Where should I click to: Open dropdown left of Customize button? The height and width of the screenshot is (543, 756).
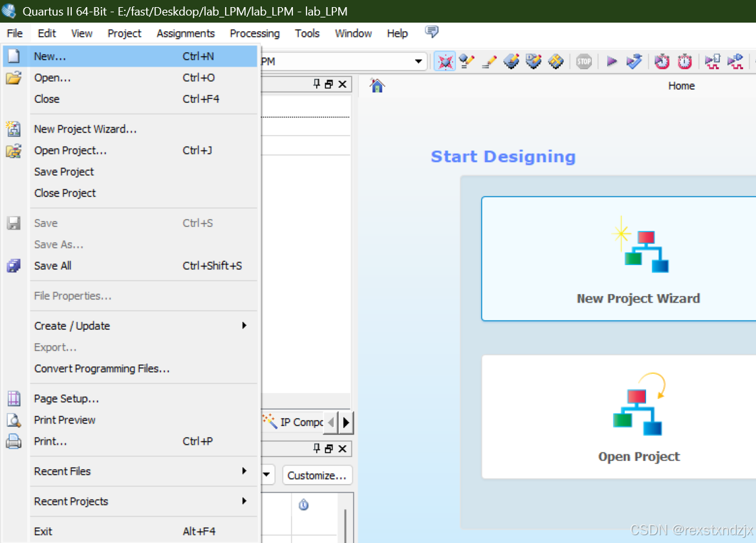(x=268, y=474)
